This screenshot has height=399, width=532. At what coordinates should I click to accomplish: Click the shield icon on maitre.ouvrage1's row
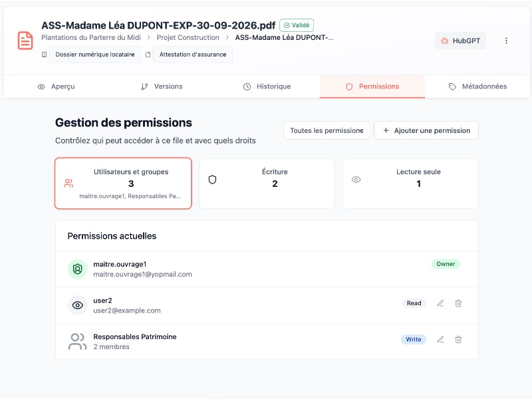click(77, 269)
